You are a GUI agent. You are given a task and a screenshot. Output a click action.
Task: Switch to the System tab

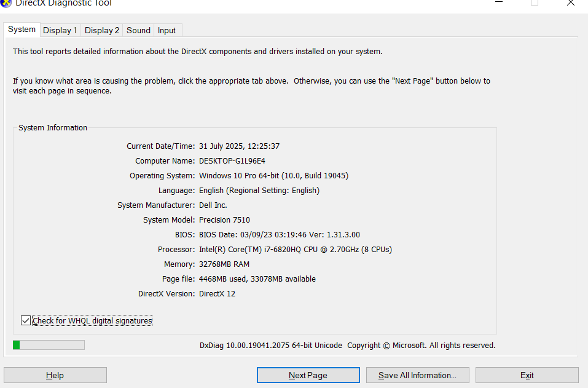coord(22,30)
